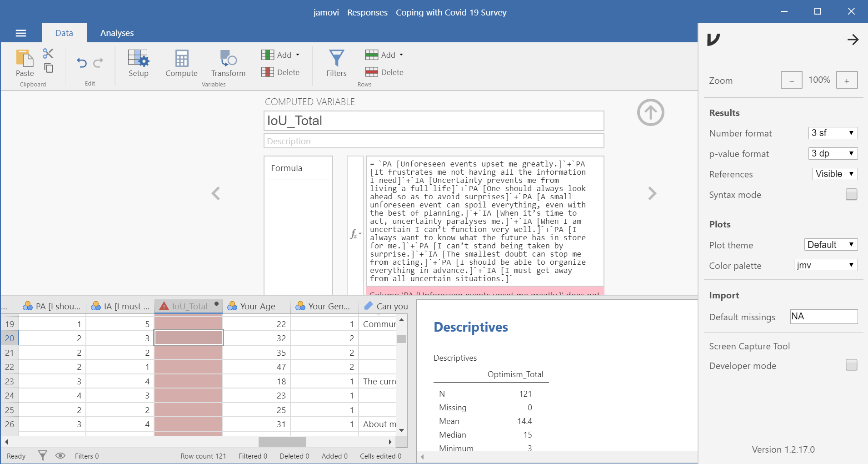Undo the last edit
The image size is (868, 464).
point(82,63)
